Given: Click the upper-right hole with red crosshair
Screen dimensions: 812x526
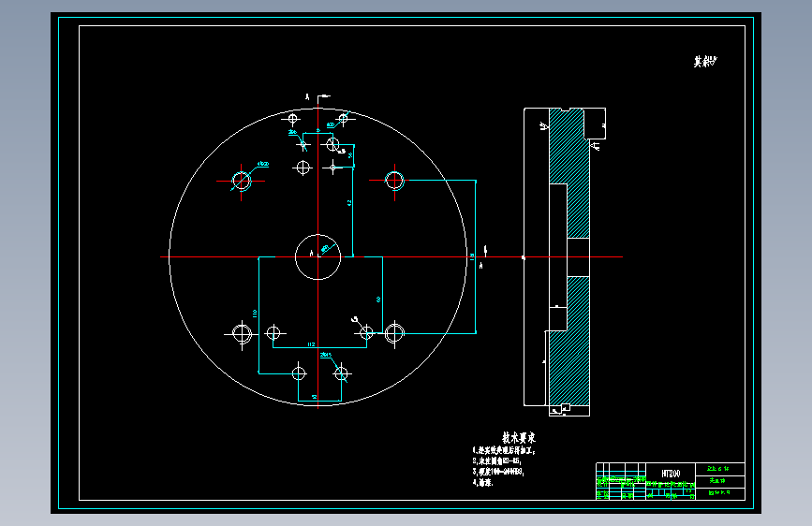Looking at the screenshot, I should tap(394, 180).
